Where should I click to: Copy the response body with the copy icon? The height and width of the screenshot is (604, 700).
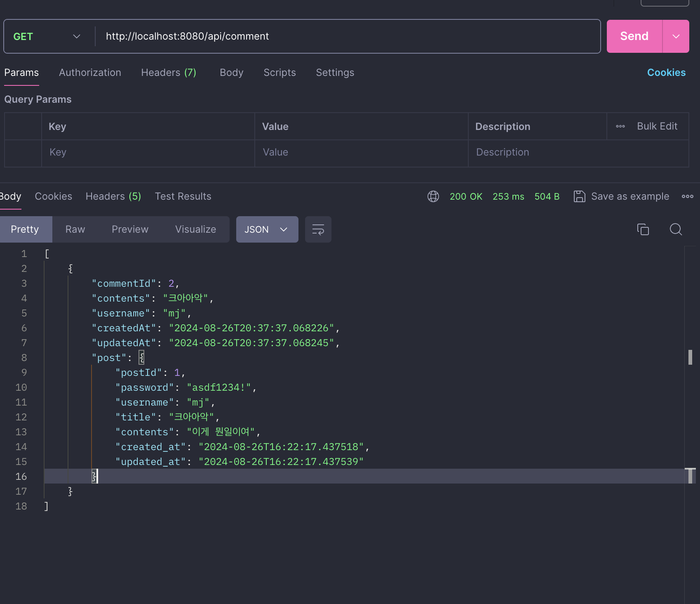[643, 229]
